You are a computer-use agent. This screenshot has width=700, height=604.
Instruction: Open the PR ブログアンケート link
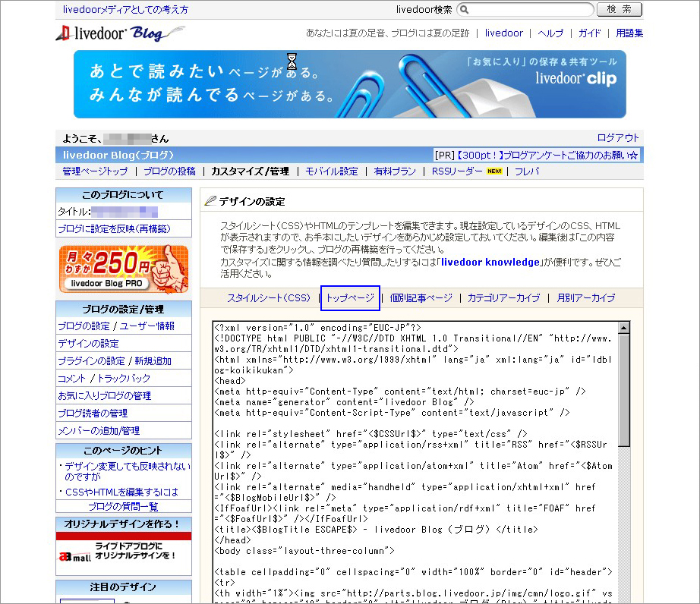[x=547, y=156]
